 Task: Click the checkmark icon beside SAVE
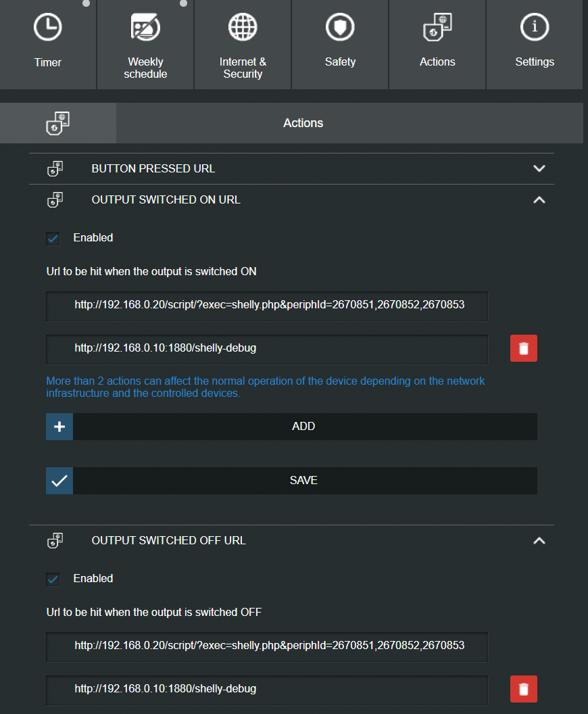59,481
